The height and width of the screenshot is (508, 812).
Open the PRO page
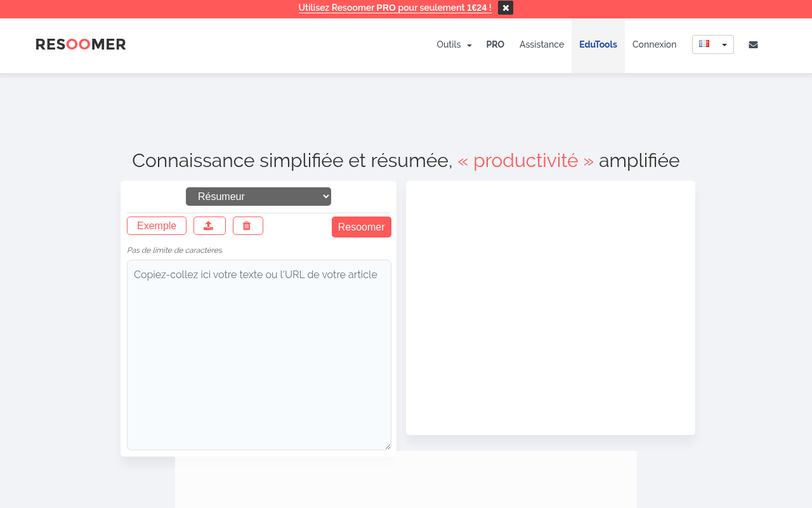tap(495, 44)
